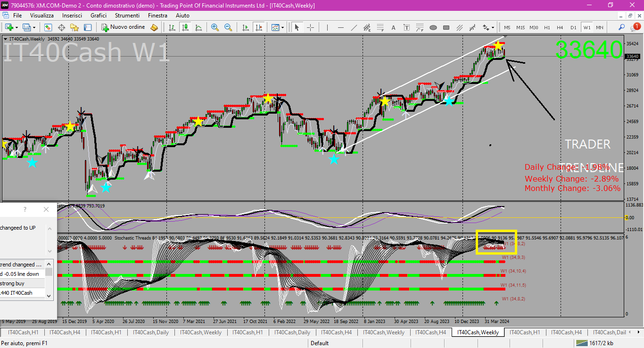Select the Fibonacci retracement tool
This screenshot has width=644, height=348.
[380, 27]
